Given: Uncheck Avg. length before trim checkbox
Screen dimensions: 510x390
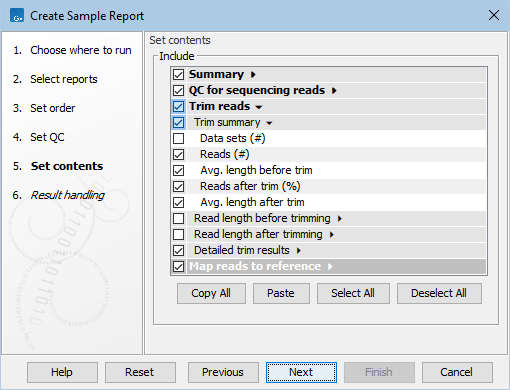Looking at the screenshot, I should [178, 170].
